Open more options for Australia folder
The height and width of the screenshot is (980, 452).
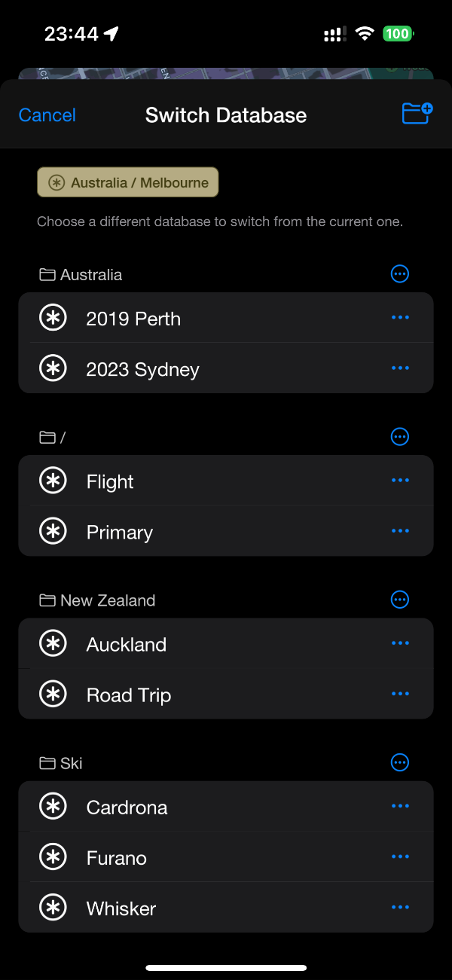[x=400, y=273]
